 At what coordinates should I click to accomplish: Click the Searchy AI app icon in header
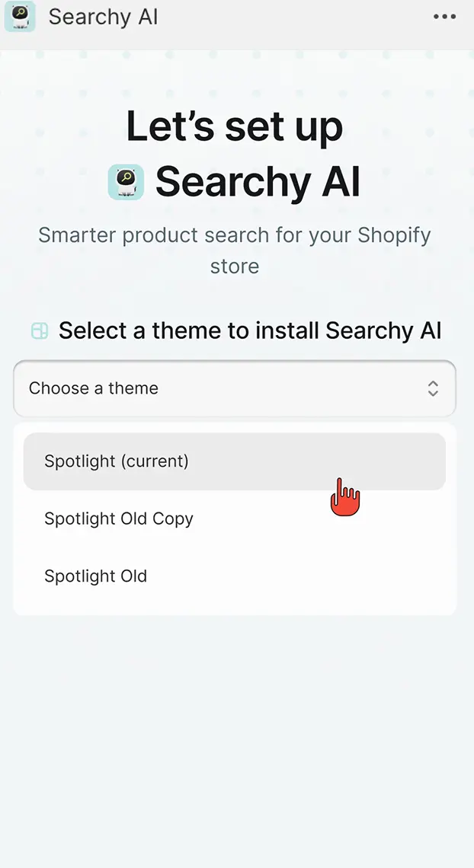[20, 17]
